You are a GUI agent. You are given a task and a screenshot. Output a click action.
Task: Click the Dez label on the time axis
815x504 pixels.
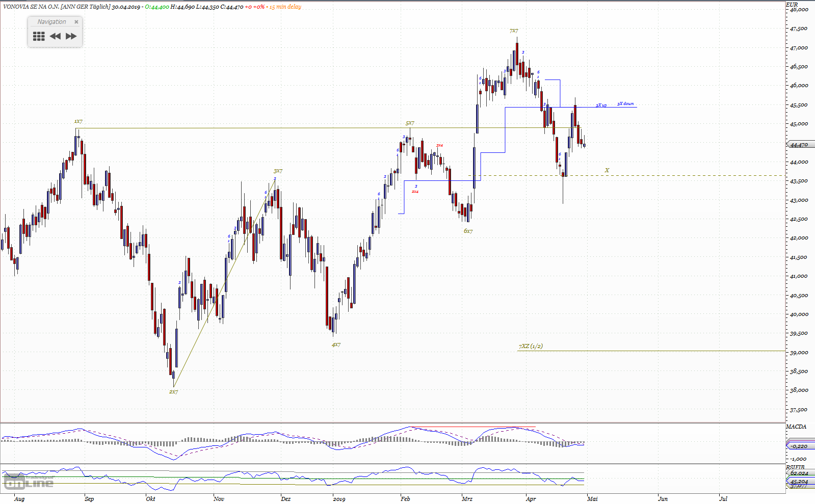coord(285,499)
